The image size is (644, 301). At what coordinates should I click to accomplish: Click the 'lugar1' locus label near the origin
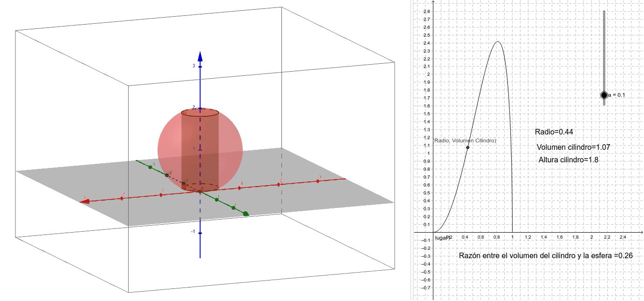click(443, 238)
